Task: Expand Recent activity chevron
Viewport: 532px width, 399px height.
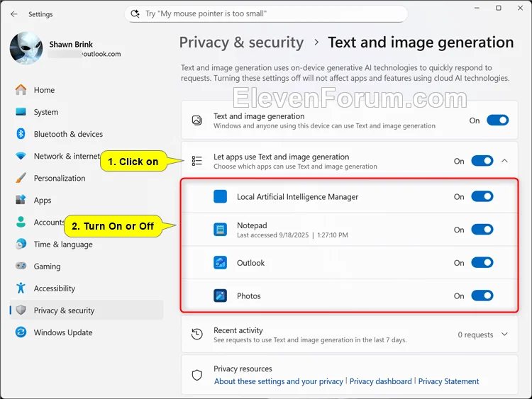Action: pos(504,335)
